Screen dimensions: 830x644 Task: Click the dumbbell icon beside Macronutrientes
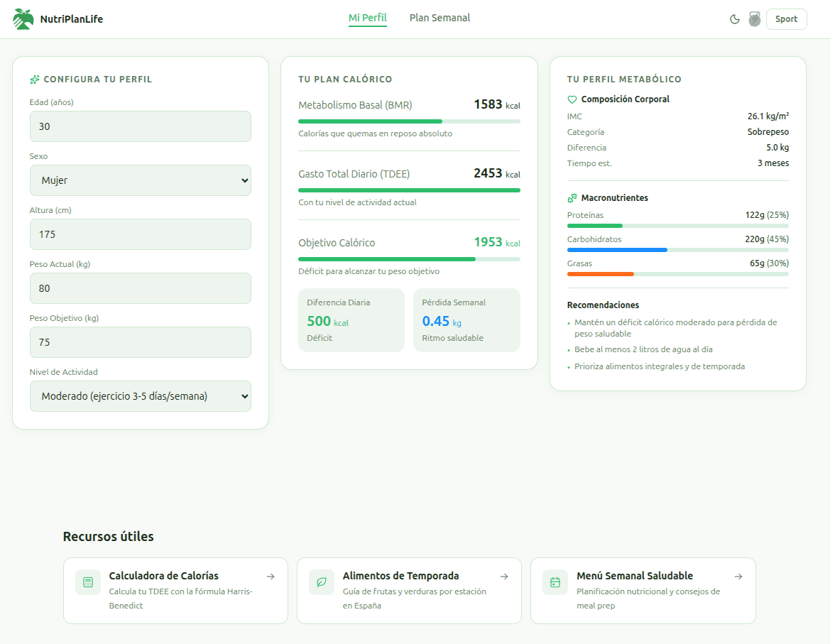572,198
